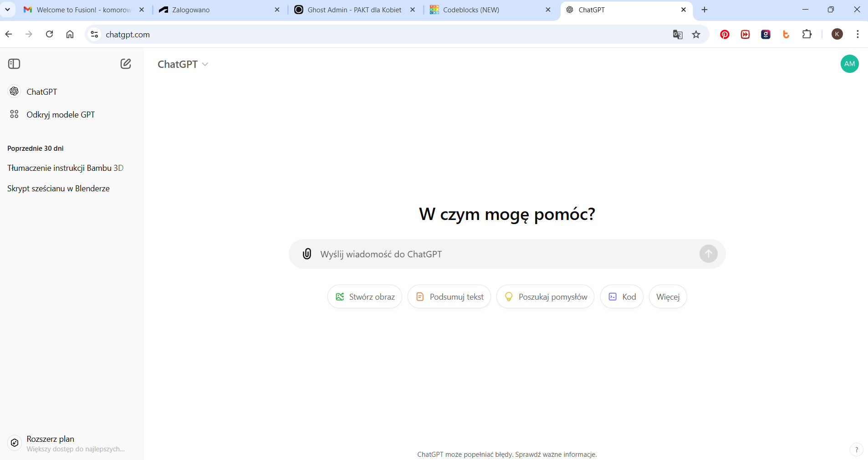
Task: Click the Poprzednie 30 dni heading text
Action: [36, 148]
